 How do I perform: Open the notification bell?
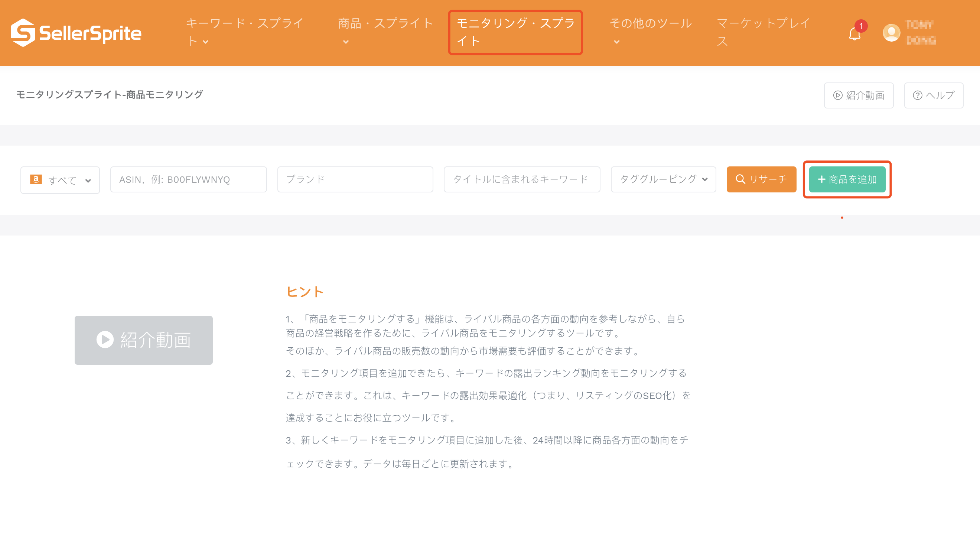[854, 34]
